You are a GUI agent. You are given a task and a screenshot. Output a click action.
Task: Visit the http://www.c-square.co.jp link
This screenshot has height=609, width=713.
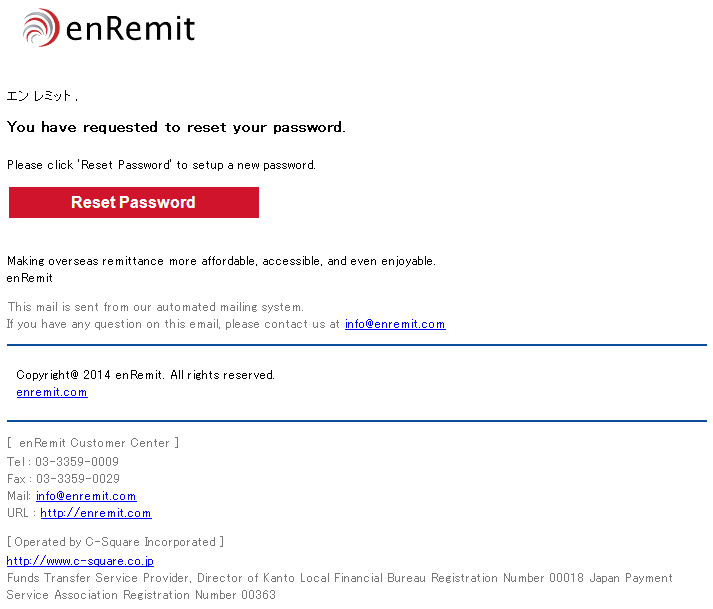(x=80, y=561)
